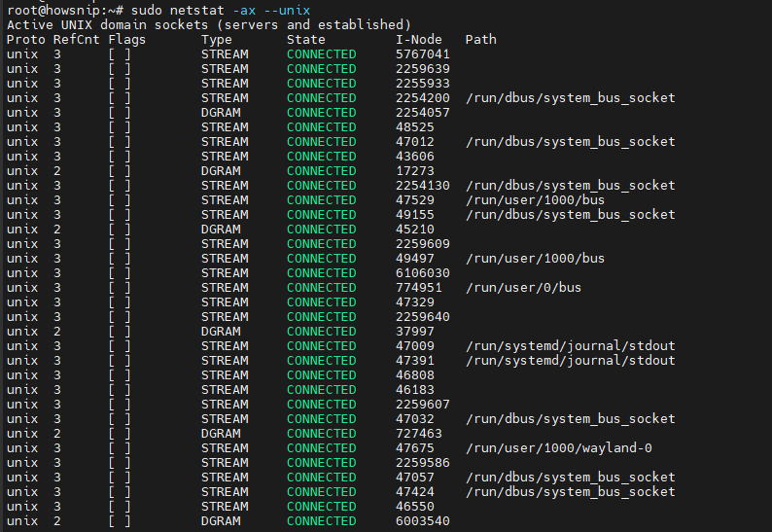Image resolution: width=772 pixels, height=532 pixels.
Task: Select I-Node value 774951
Action: [418, 288]
